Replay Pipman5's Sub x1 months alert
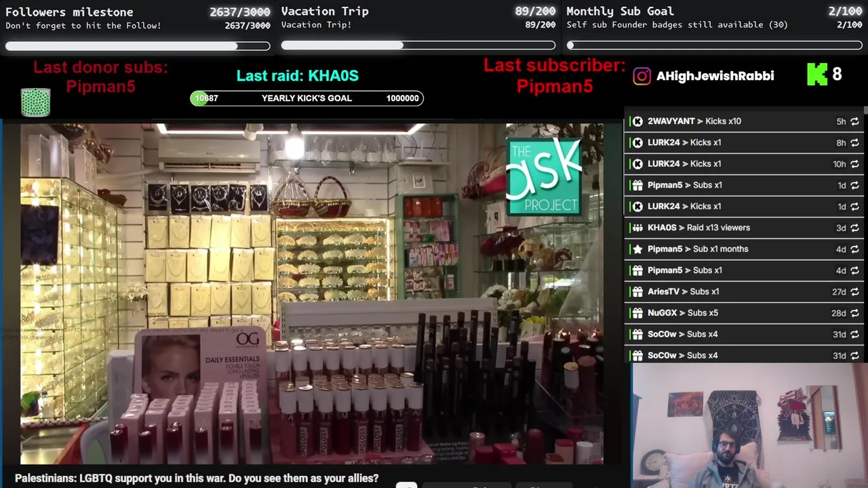This screenshot has height=488, width=868. [x=854, y=249]
